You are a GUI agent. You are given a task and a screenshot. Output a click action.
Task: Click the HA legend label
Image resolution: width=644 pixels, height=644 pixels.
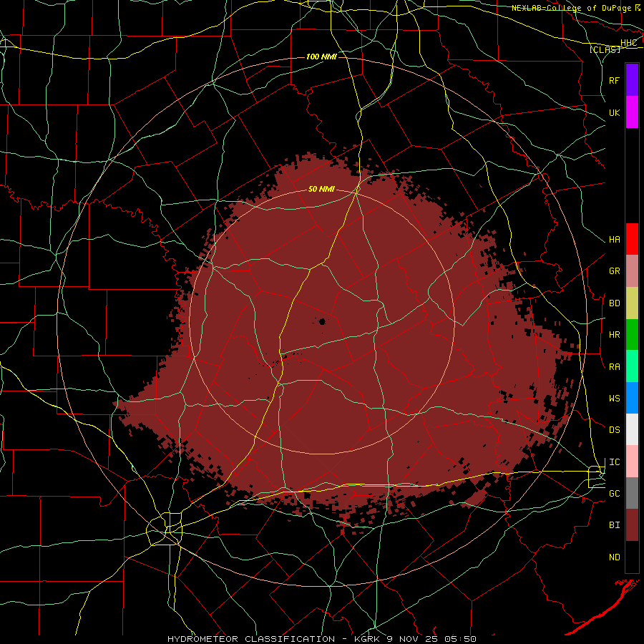click(614, 240)
